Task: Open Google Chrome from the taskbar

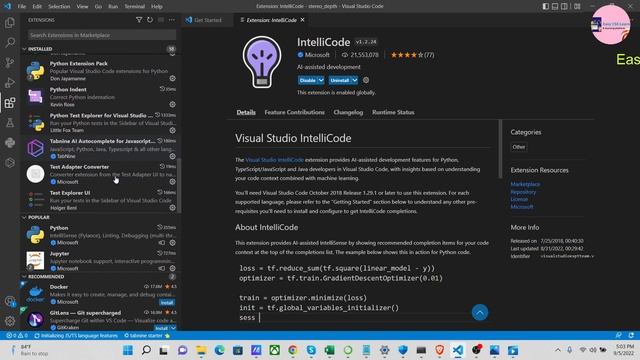Action: [x=293, y=350]
